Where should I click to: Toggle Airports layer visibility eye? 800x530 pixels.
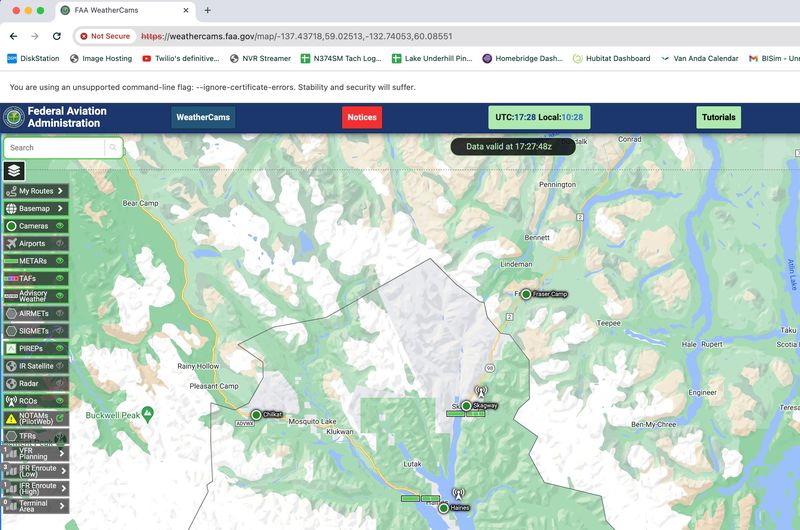(60, 243)
